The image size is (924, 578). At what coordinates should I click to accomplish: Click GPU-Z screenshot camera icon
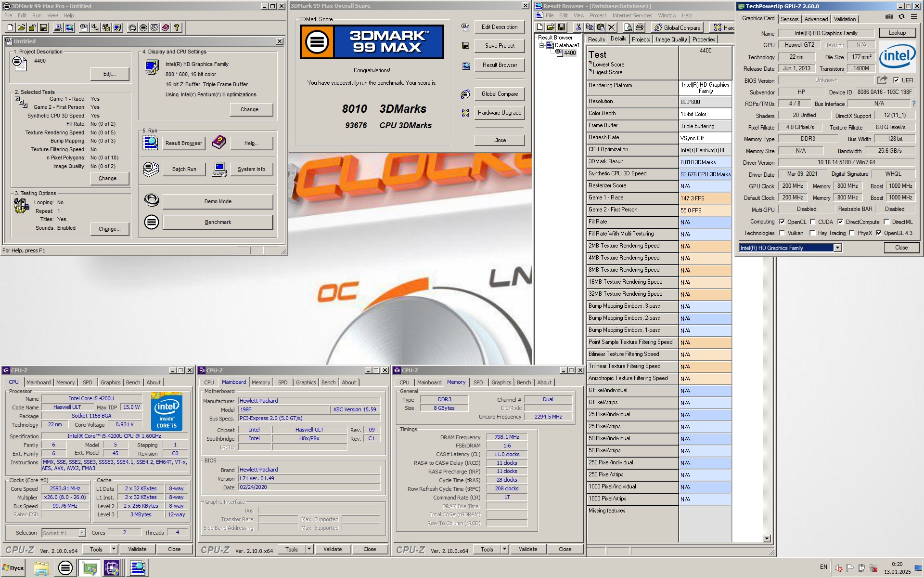coord(889,17)
